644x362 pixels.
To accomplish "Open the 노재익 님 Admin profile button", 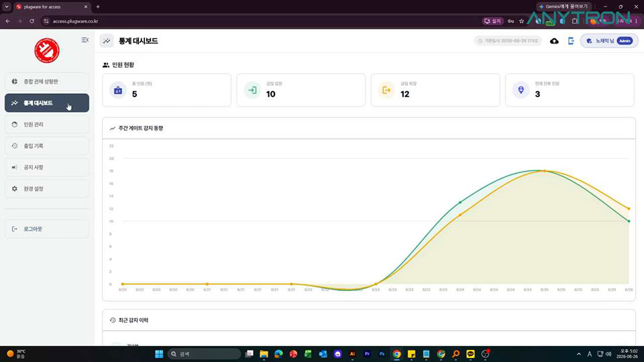I will click(609, 41).
